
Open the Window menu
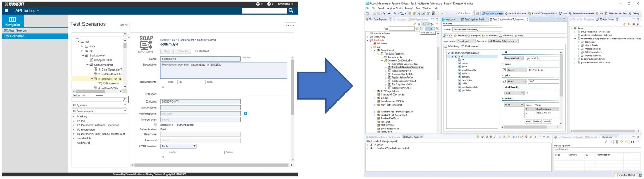pyautogui.click(x=426, y=8)
